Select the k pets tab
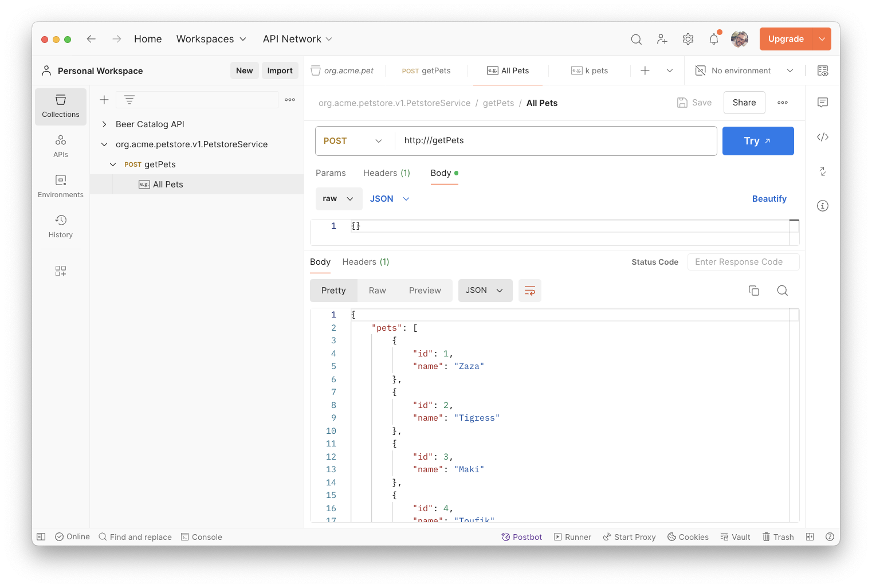This screenshot has width=872, height=588. tap(590, 70)
